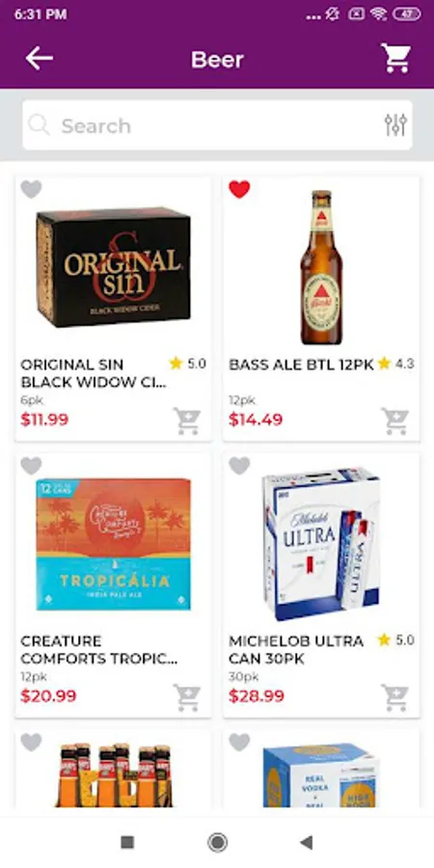Tap the Android recent apps square
The width and height of the screenshot is (434, 868).
[x=127, y=843]
